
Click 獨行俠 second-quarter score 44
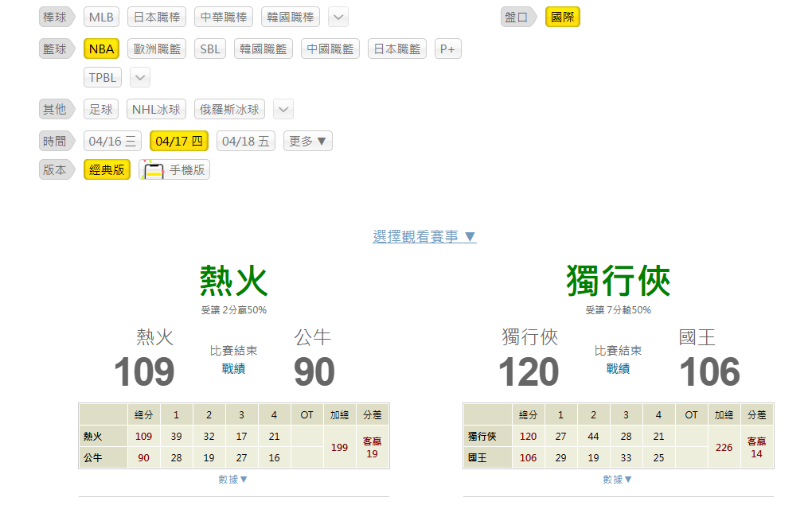(x=593, y=436)
